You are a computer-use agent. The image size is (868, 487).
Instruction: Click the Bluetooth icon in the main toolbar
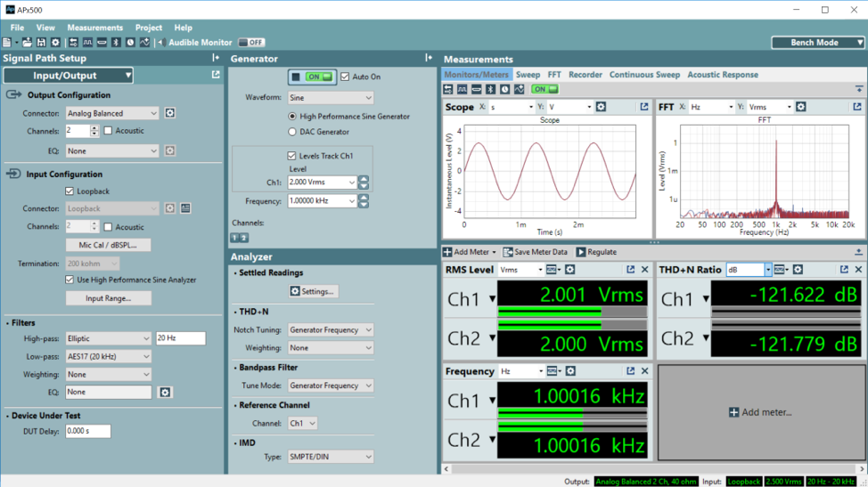[116, 42]
